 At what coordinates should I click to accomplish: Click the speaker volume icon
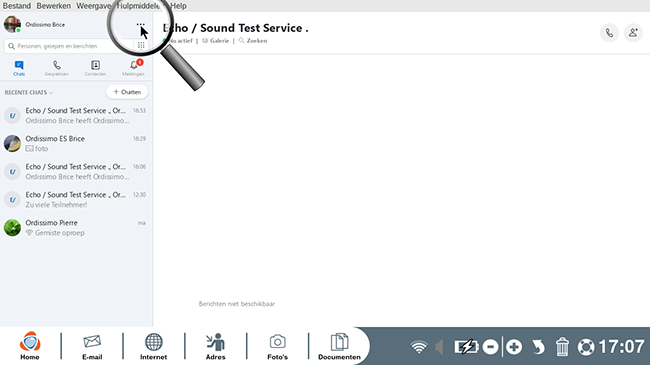439,347
